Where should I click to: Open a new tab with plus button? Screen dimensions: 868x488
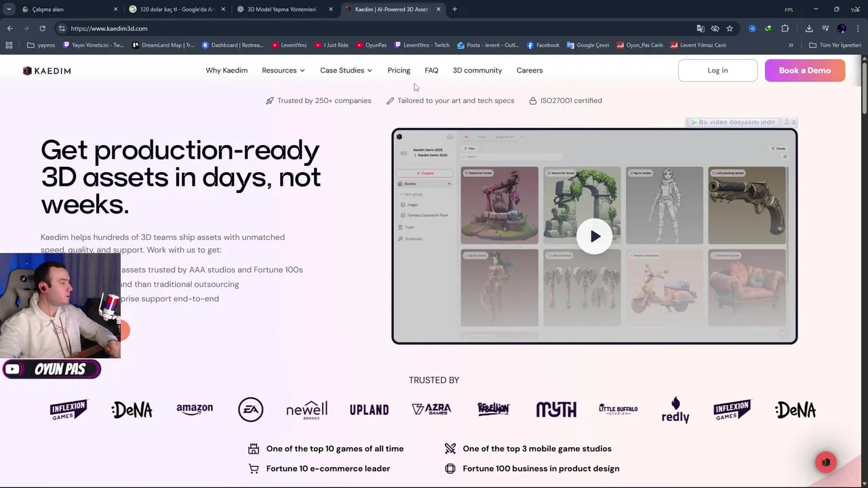tap(454, 9)
